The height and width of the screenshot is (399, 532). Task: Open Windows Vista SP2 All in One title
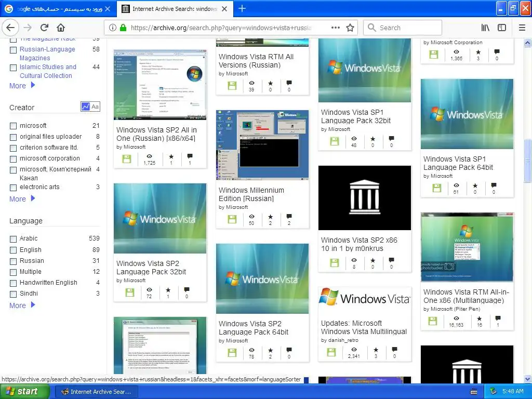[156, 134]
